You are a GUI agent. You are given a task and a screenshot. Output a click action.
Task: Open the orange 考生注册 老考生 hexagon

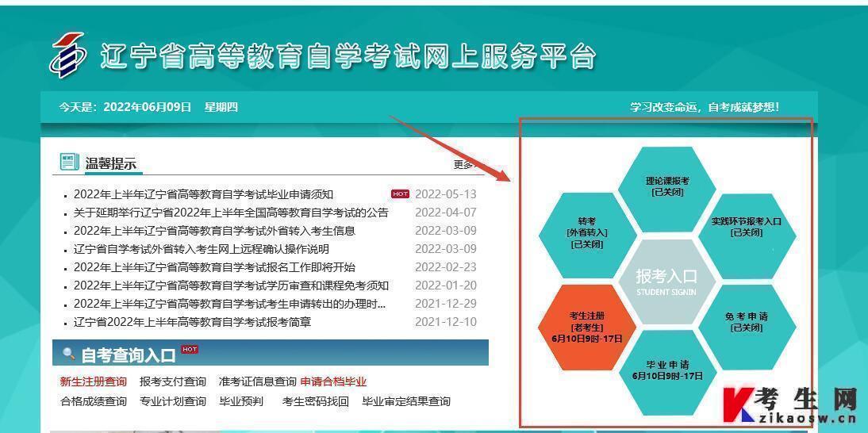[587, 328]
